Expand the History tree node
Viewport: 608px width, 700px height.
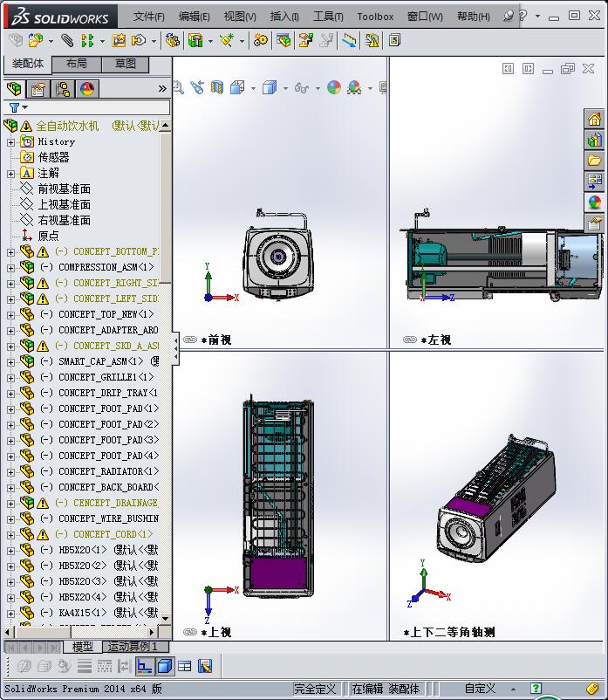pos(10,142)
